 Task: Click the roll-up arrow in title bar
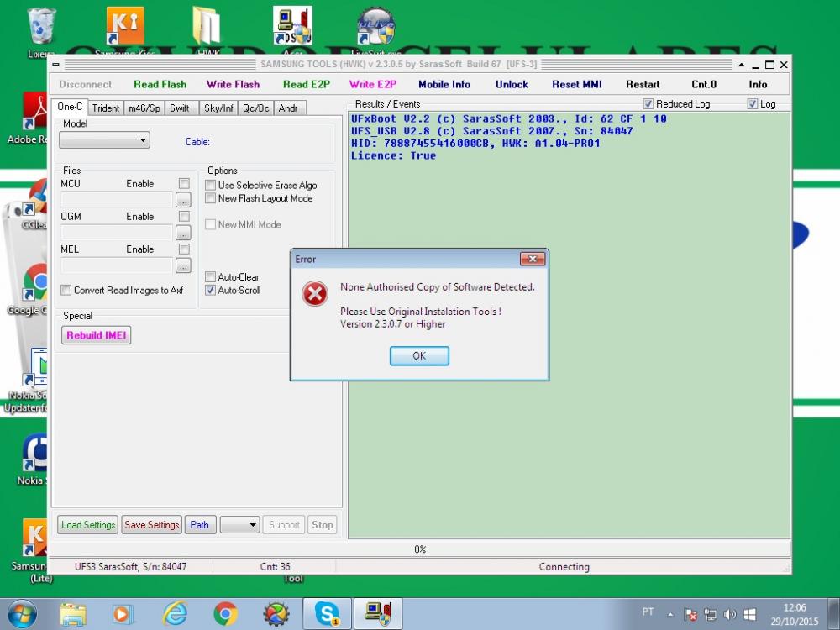tap(742, 65)
